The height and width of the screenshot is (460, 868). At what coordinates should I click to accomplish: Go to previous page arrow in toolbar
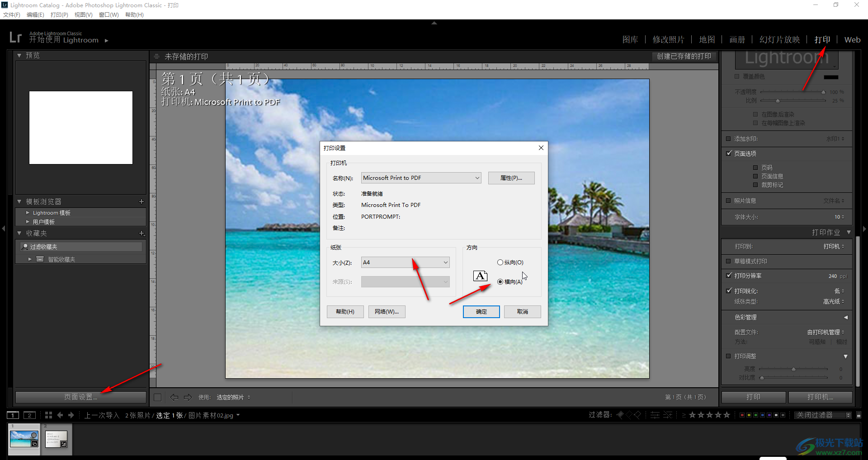(174, 397)
